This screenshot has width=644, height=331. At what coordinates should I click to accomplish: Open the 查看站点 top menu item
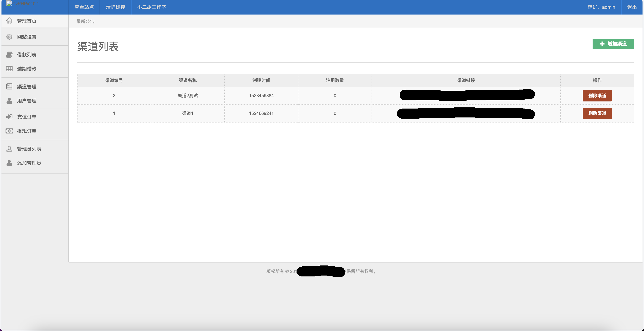coord(84,7)
